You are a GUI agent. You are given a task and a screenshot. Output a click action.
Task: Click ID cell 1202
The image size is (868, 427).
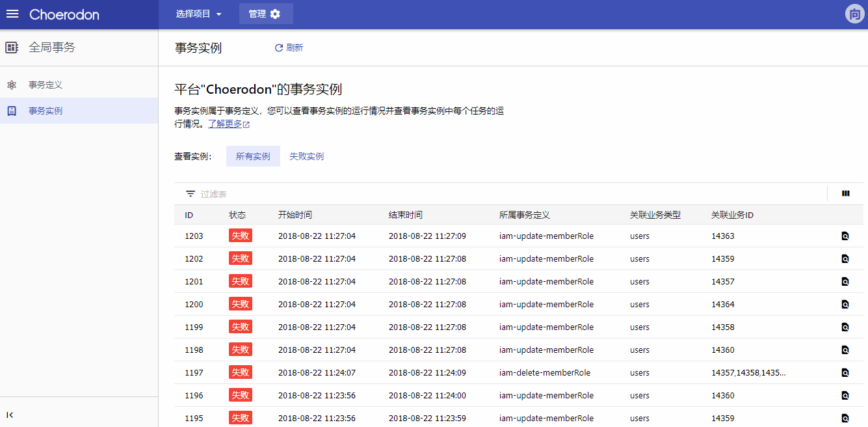click(x=194, y=258)
